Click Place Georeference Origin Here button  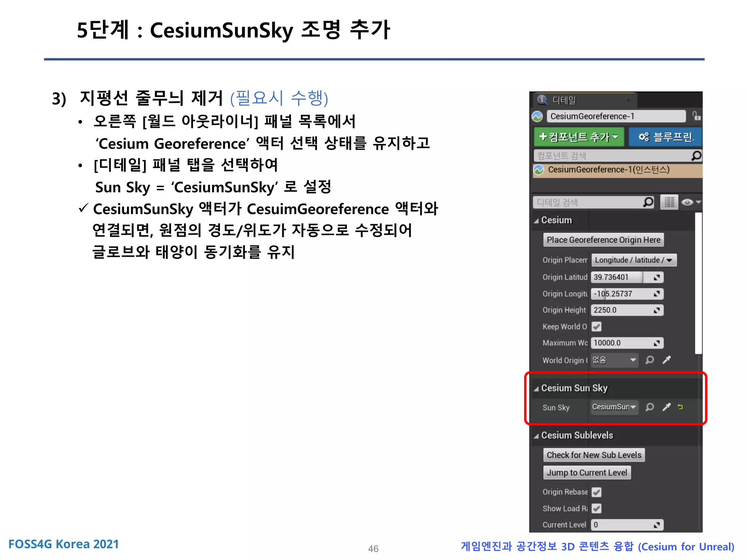603,240
